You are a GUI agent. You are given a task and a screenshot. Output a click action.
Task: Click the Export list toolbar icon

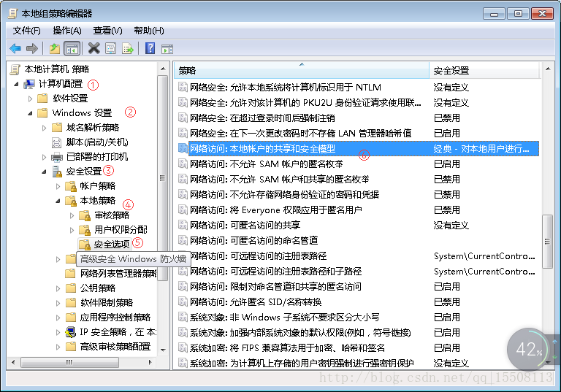tap(128, 48)
